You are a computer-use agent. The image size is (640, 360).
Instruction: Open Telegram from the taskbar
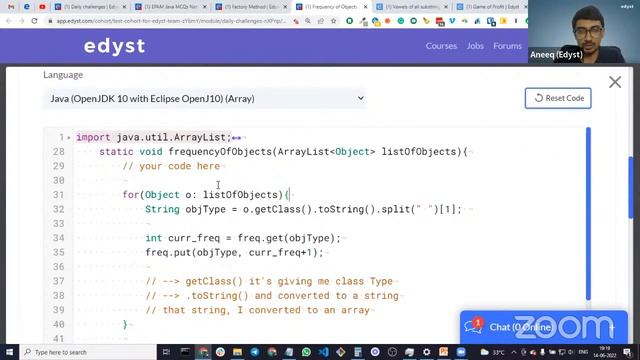[x=255, y=352]
